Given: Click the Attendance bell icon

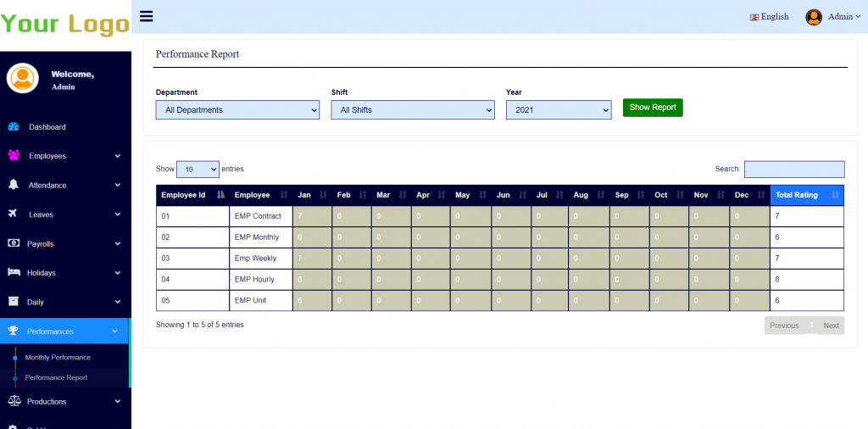Looking at the screenshot, I should 14,185.
